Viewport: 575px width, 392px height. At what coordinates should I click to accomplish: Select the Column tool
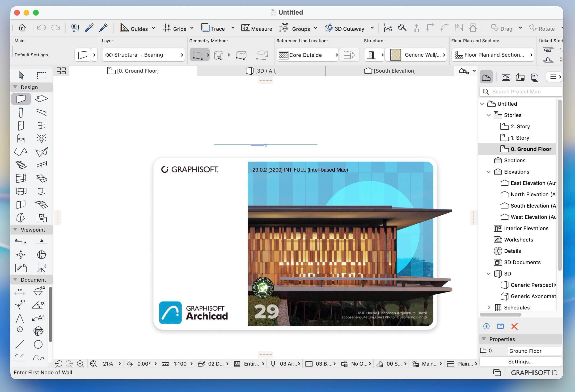21,112
